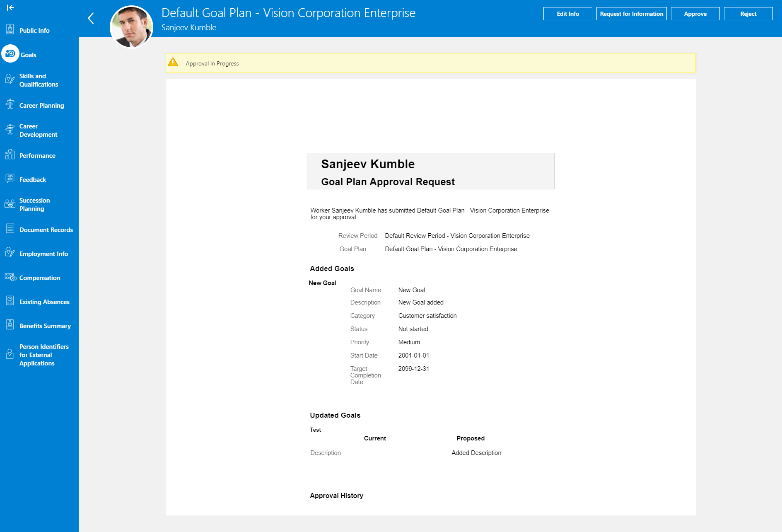Click Sanjeev Kumble's profile photo
Image resolution: width=782 pixels, height=532 pixels.
(x=131, y=27)
